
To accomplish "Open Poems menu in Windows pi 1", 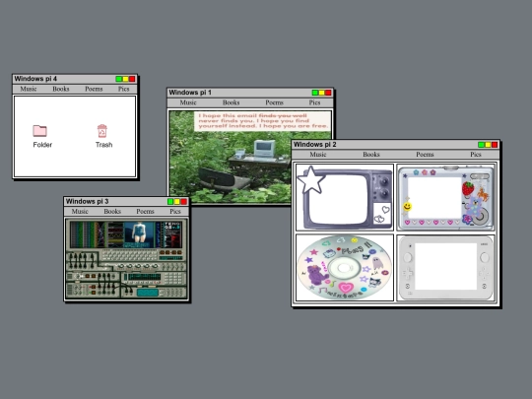I will pyautogui.click(x=274, y=102).
